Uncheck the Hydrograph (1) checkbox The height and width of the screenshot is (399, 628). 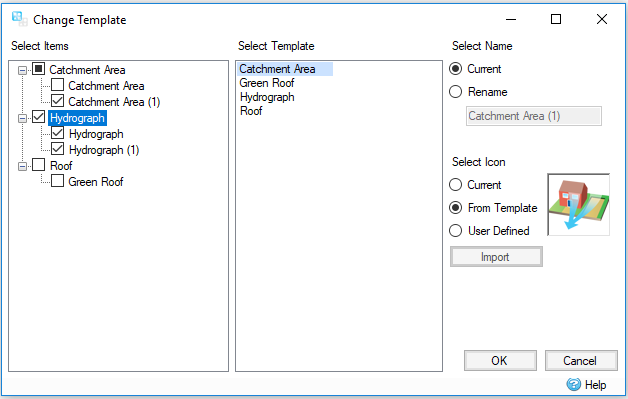[x=58, y=149]
